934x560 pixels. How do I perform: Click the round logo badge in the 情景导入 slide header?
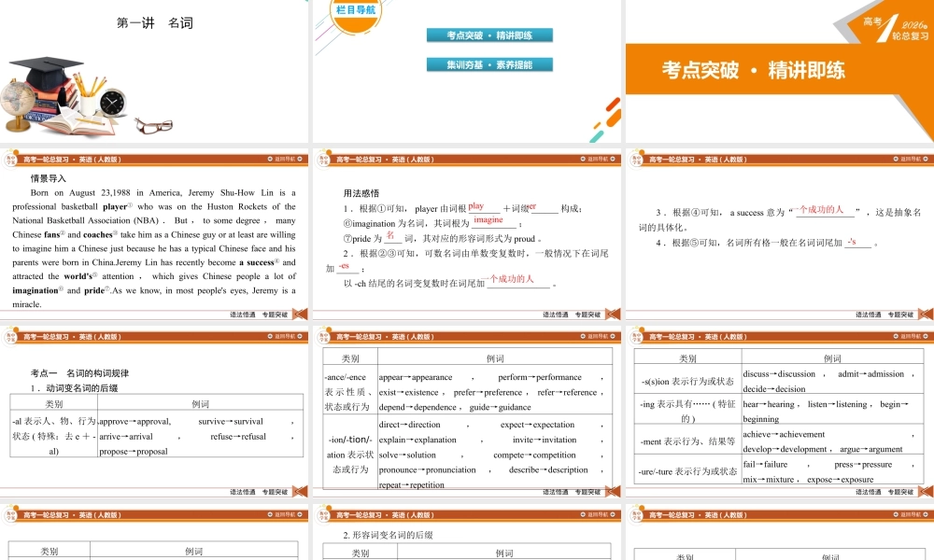(10, 159)
